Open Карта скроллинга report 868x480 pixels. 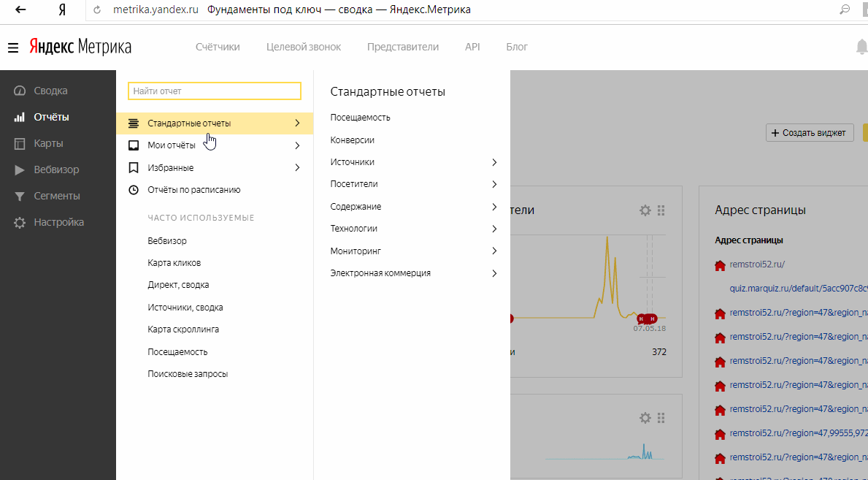point(183,329)
